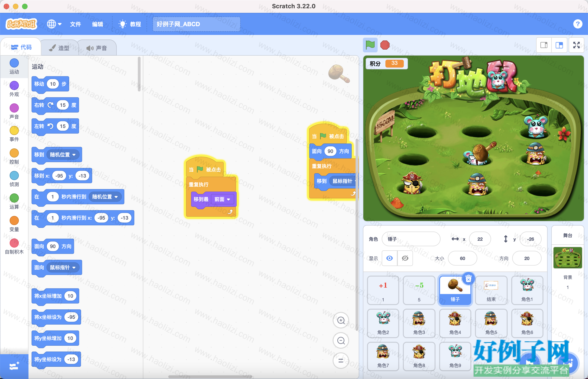
Task: Click the 方向 direction field showing 20
Action: [x=526, y=258]
